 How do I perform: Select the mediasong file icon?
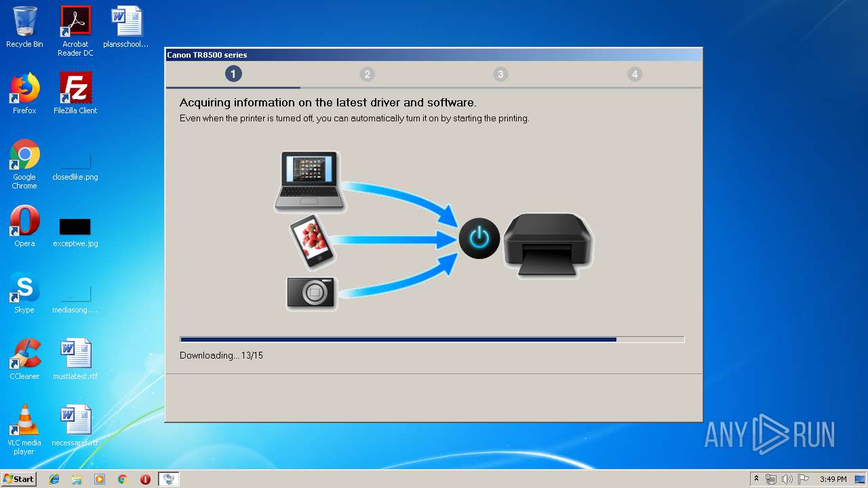[75, 300]
